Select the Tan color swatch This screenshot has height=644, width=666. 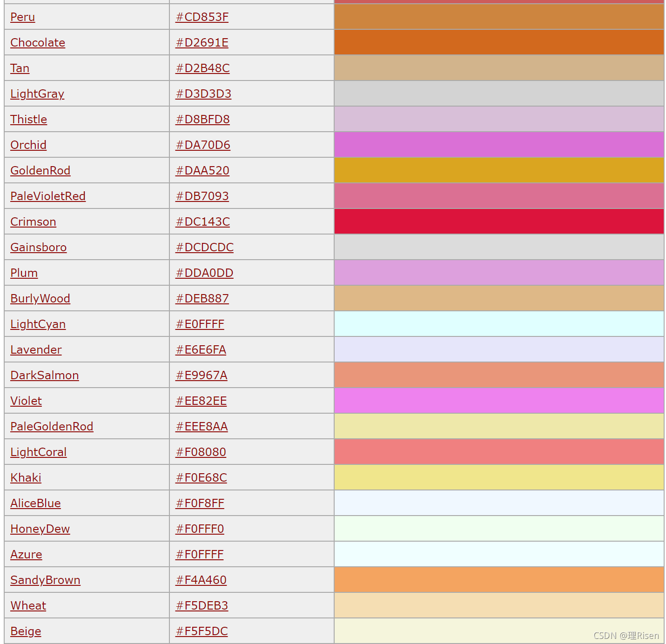(x=499, y=68)
